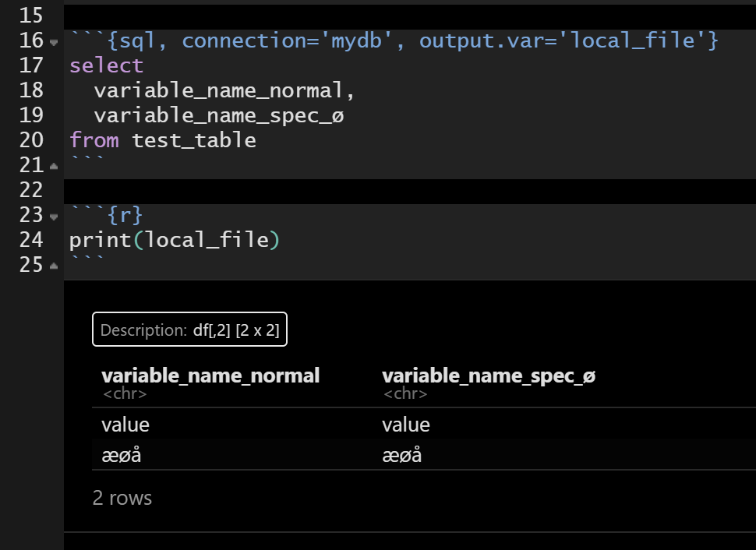Click variable_name_spec_ø in the SQL query
Viewport: 756px width, 550px height.
218,115
